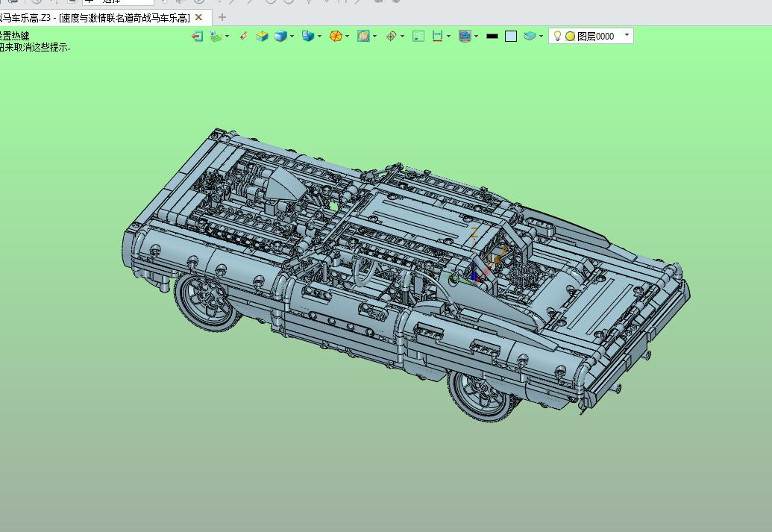Click the red crosshair target icon
The image size is (772, 532).
pos(391,36)
